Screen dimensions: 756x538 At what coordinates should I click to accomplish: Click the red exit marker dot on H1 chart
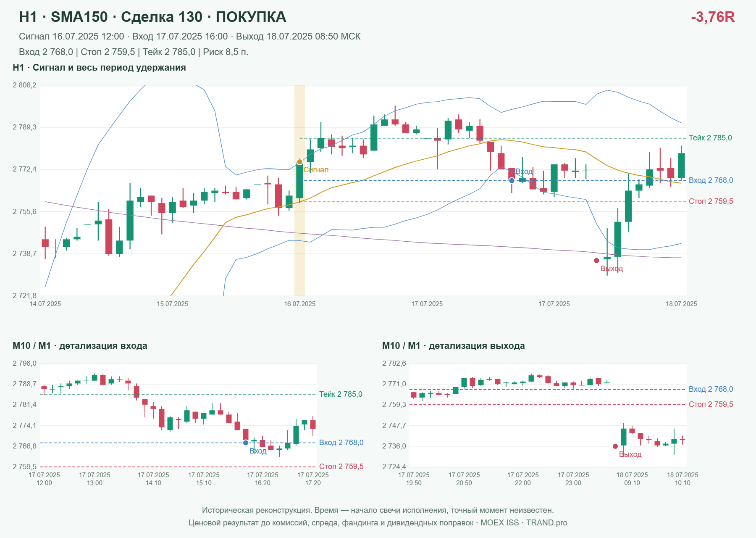pos(596,261)
